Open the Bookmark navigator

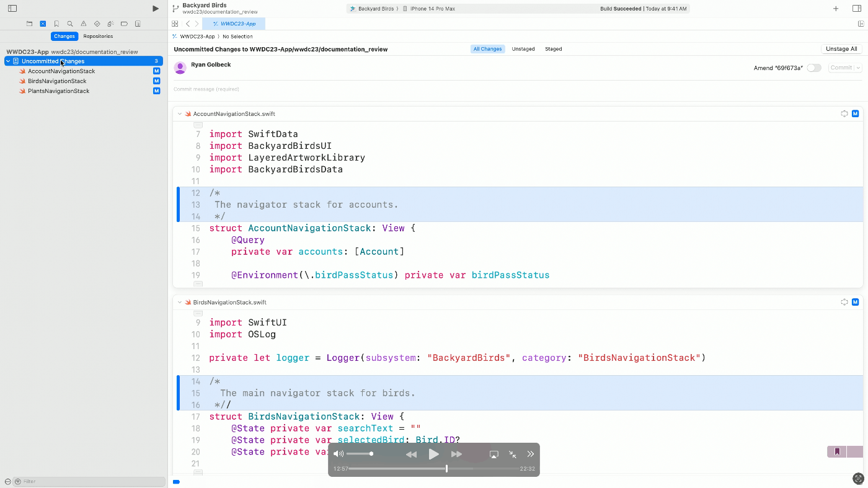pos(56,24)
